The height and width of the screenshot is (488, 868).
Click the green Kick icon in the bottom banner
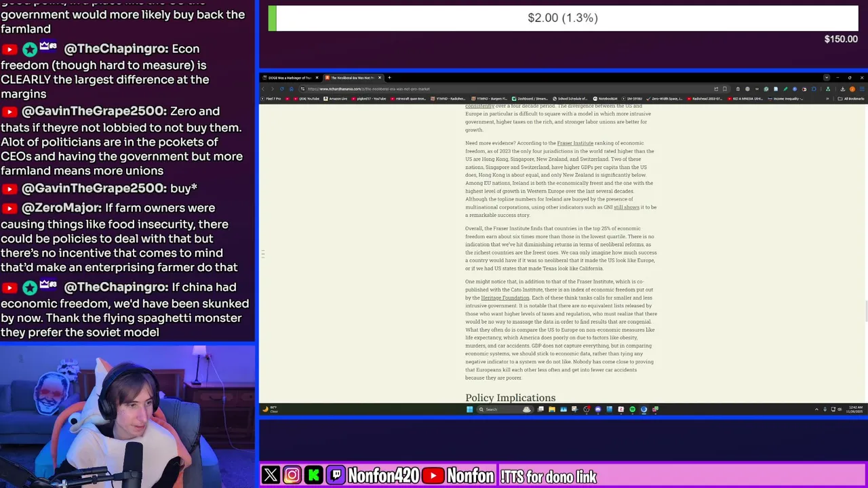(314, 475)
